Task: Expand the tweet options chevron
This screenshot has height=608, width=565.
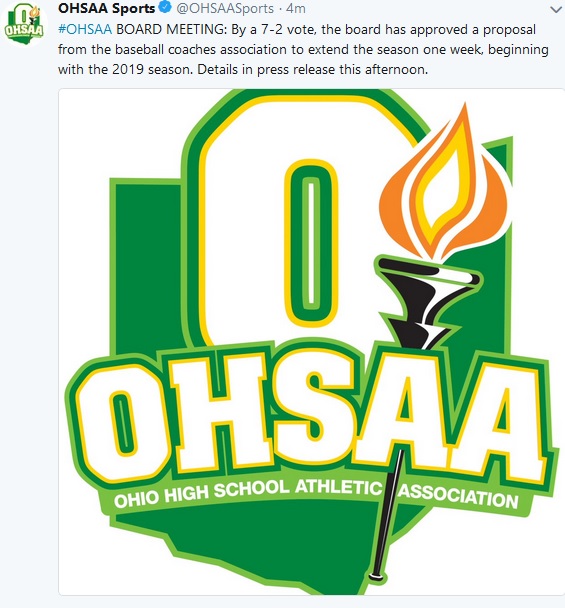Action: (x=556, y=10)
